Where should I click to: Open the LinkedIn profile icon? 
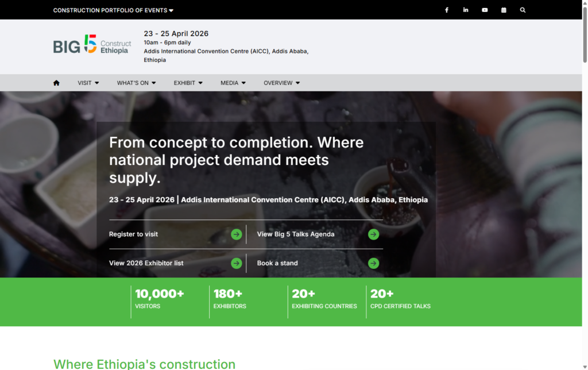pos(466,10)
